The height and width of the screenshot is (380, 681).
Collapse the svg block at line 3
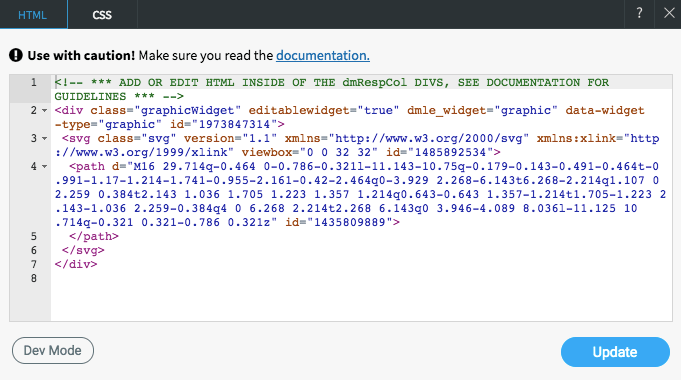coord(44,139)
